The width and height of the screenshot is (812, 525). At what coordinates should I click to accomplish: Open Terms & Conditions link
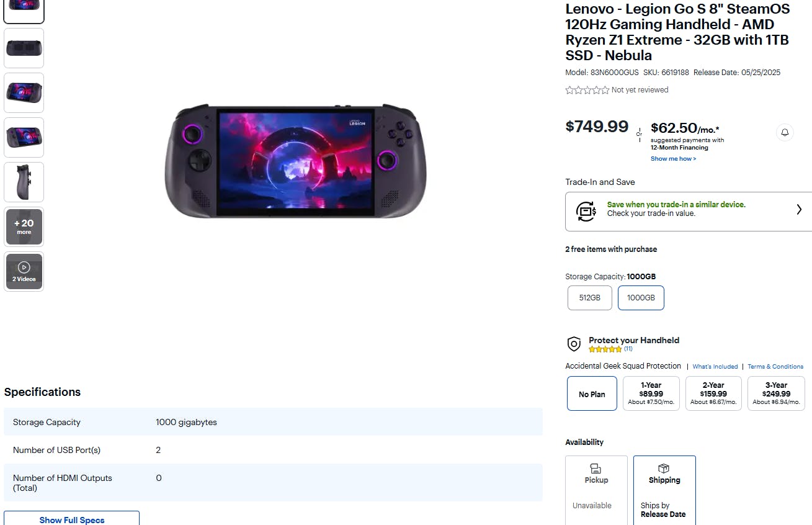pyautogui.click(x=775, y=367)
